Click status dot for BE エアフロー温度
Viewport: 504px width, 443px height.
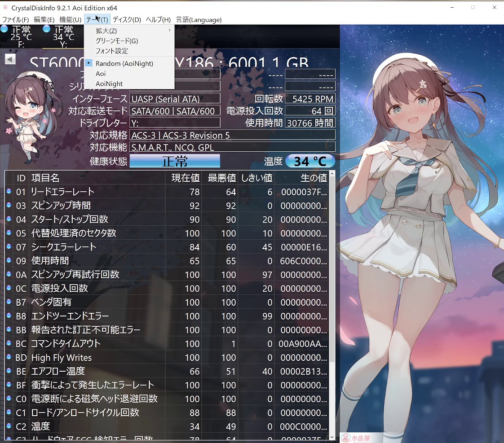click(x=9, y=371)
